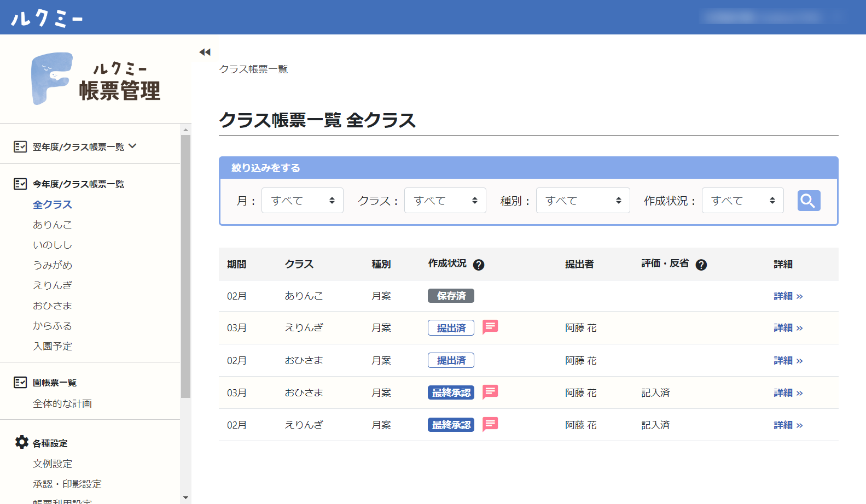Collapse the sidebar with double-arrow icon
866x504 pixels.
pos(205,52)
